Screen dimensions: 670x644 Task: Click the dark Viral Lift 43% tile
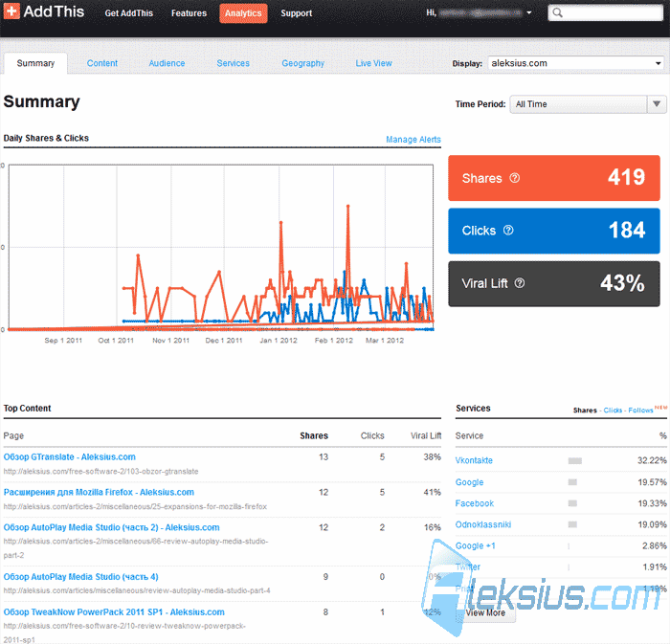tap(554, 284)
